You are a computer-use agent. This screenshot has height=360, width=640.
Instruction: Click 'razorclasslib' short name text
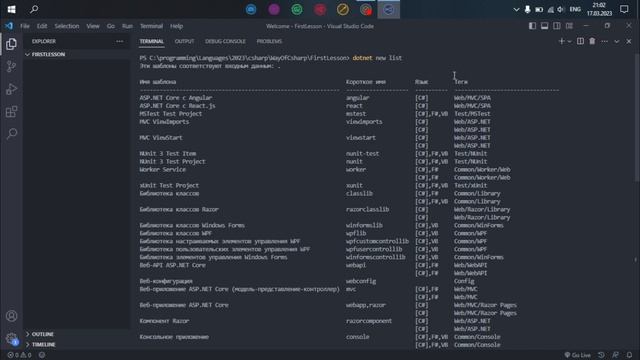pyautogui.click(x=367, y=209)
